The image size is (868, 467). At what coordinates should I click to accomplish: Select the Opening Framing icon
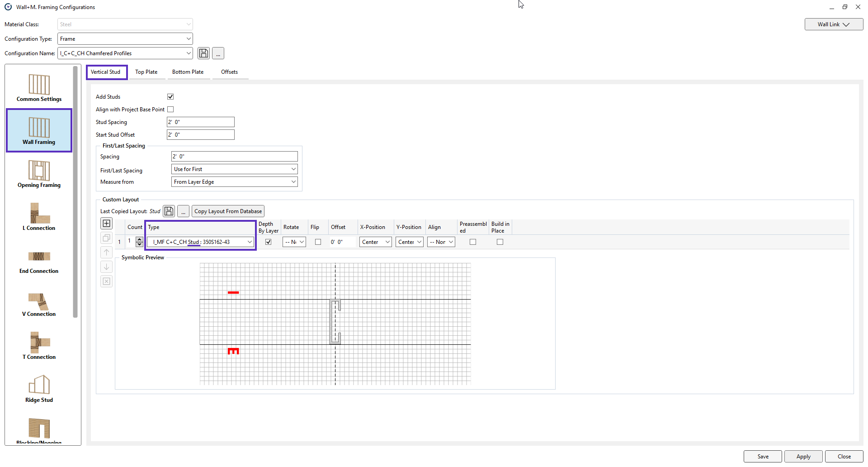(39, 174)
